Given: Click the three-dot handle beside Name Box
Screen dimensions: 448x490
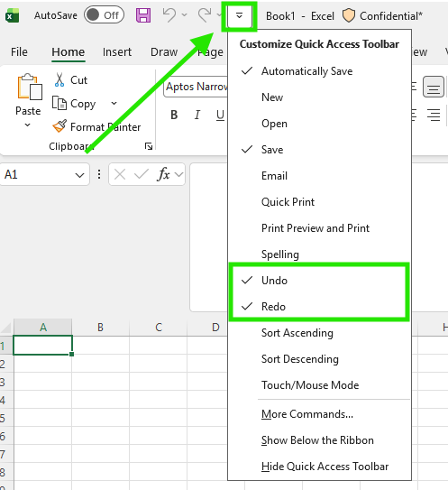Looking at the screenshot, I should [x=99, y=174].
